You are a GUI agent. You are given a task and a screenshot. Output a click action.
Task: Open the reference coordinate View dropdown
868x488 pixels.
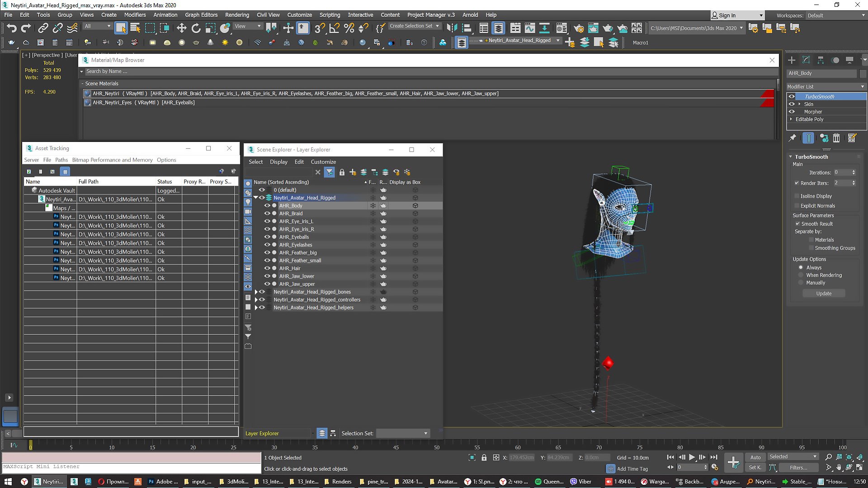(248, 26)
